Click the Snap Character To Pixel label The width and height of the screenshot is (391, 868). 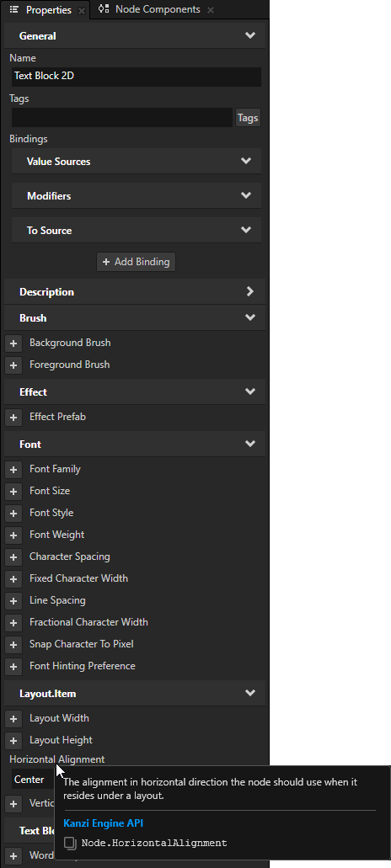(x=82, y=644)
